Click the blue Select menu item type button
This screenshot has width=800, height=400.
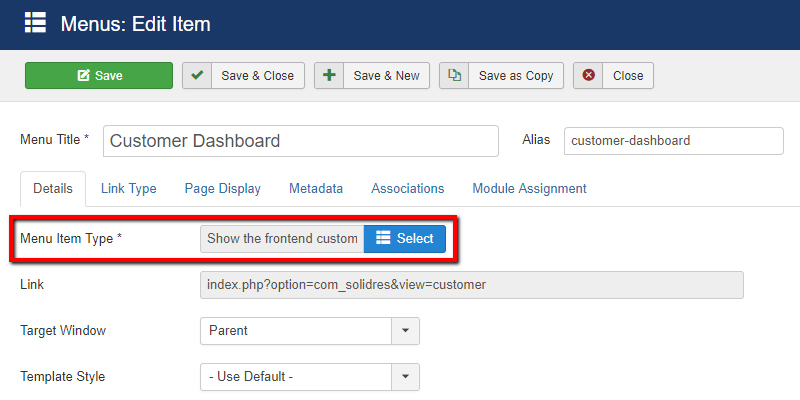tap(405, 239)
